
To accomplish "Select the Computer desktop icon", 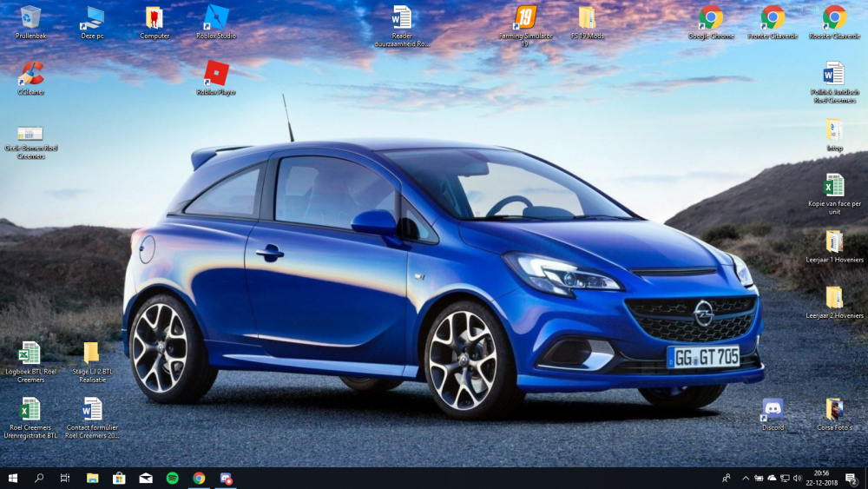I will point(155,23).
